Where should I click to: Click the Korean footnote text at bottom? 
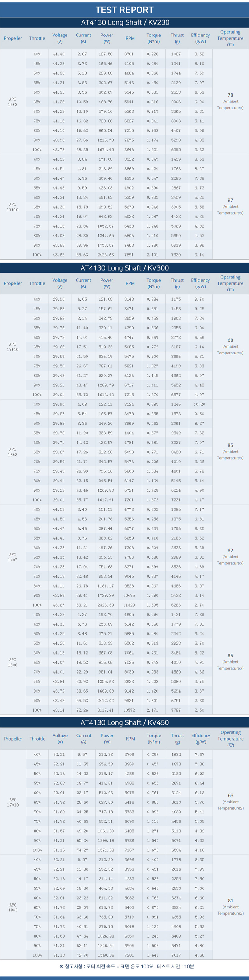pyautogui.click(x=127, y=966)
